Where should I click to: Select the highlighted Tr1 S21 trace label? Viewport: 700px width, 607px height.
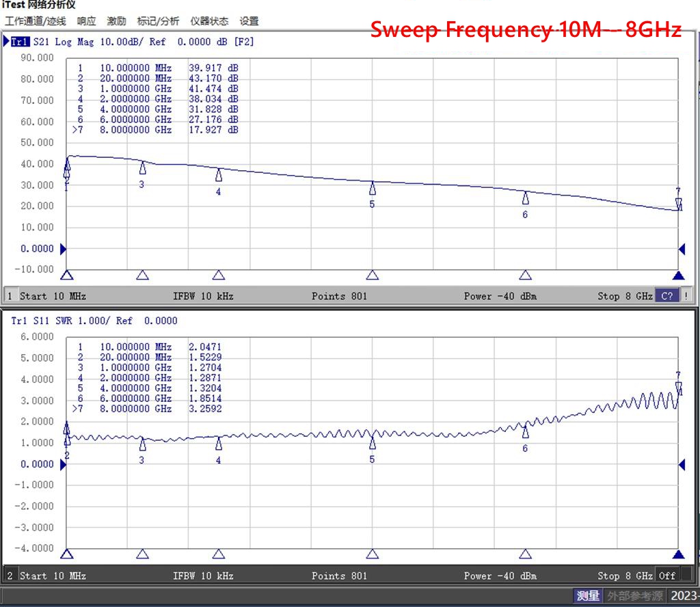coord(20,42)
